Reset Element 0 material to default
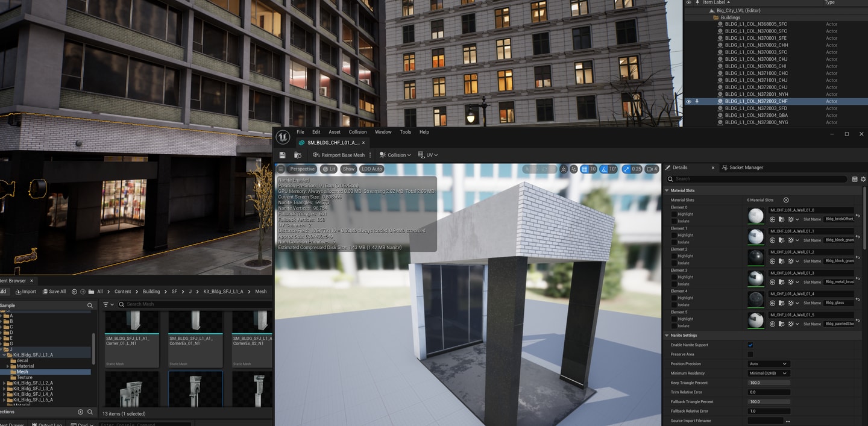The width and height of the screenshot is (868, 426). 858,216
